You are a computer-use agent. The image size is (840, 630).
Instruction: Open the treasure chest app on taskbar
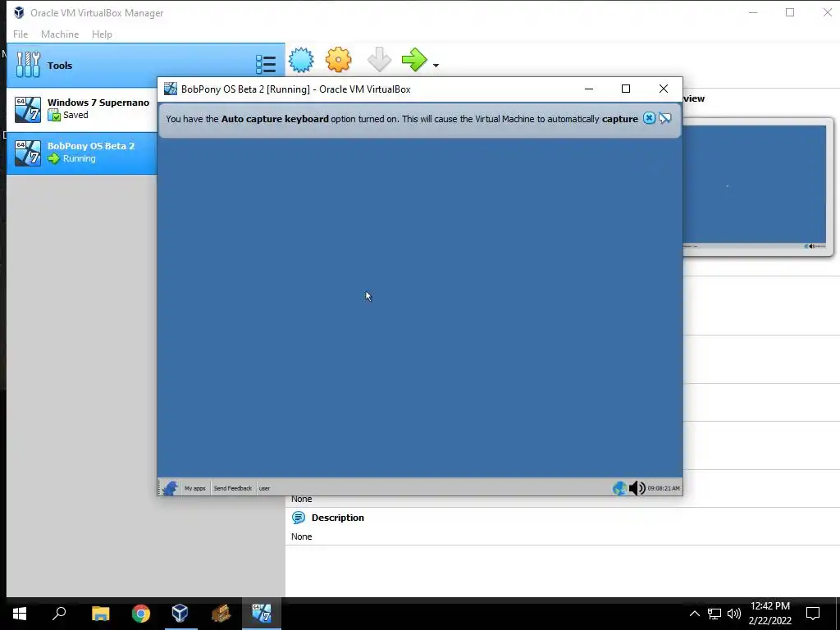coord(221,614)
